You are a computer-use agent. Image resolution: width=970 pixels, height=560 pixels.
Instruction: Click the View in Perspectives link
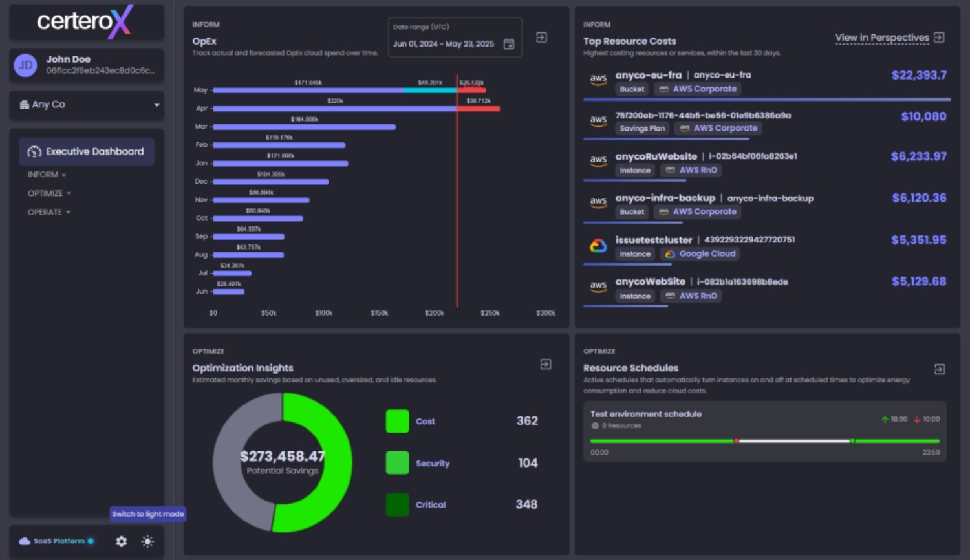click(x=882, y=38)
